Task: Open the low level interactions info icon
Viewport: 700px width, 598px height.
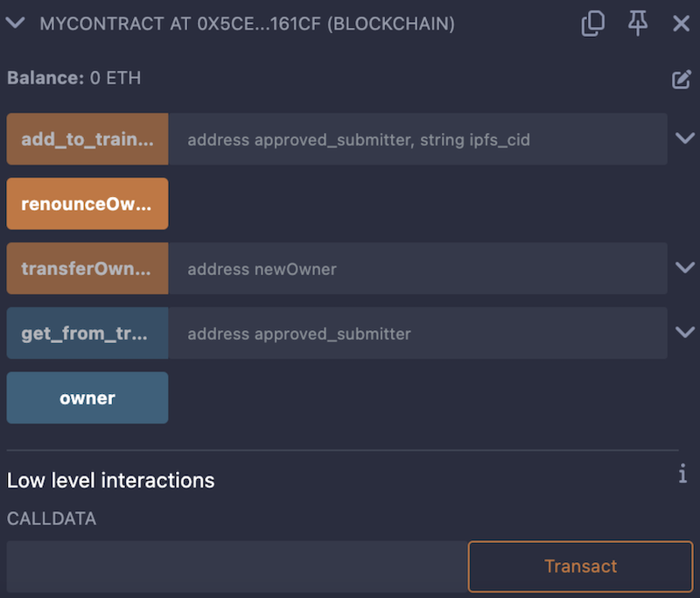Action: point(682,475)
